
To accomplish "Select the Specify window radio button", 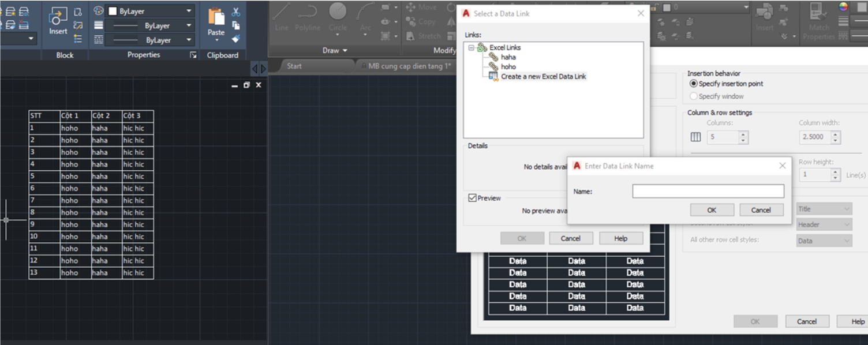I will click(694, 96).
